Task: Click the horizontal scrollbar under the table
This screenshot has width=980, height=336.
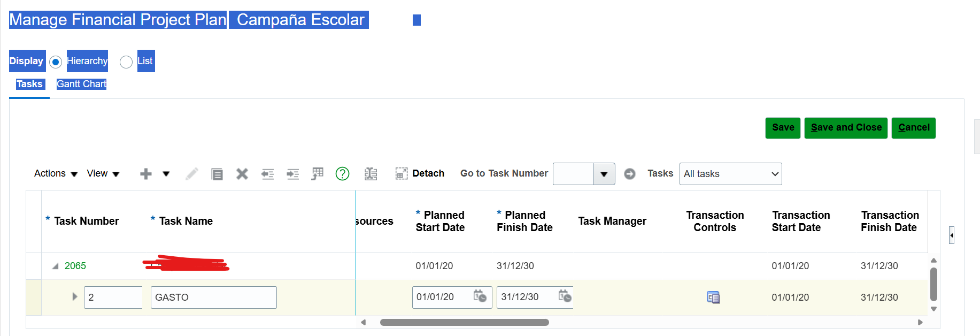Action: [x=464, y=322]
